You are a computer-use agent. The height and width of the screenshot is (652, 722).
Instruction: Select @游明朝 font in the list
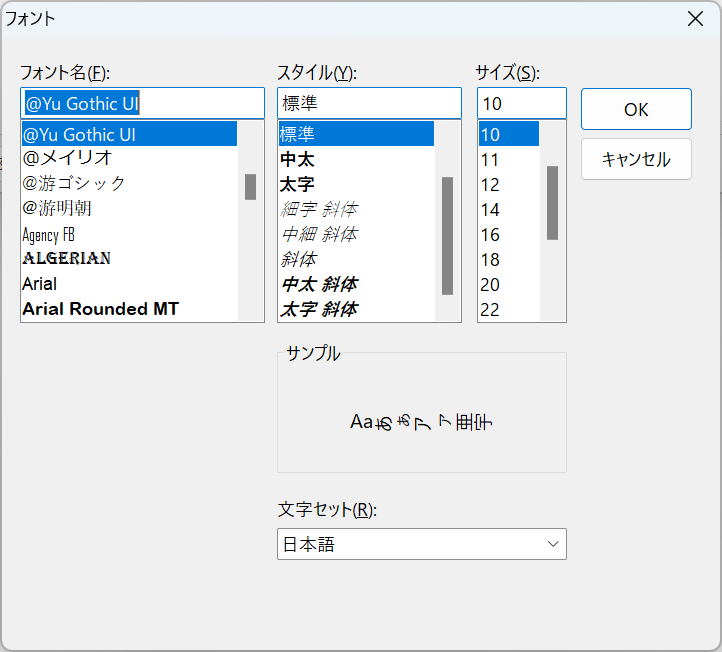click(129, 208)
